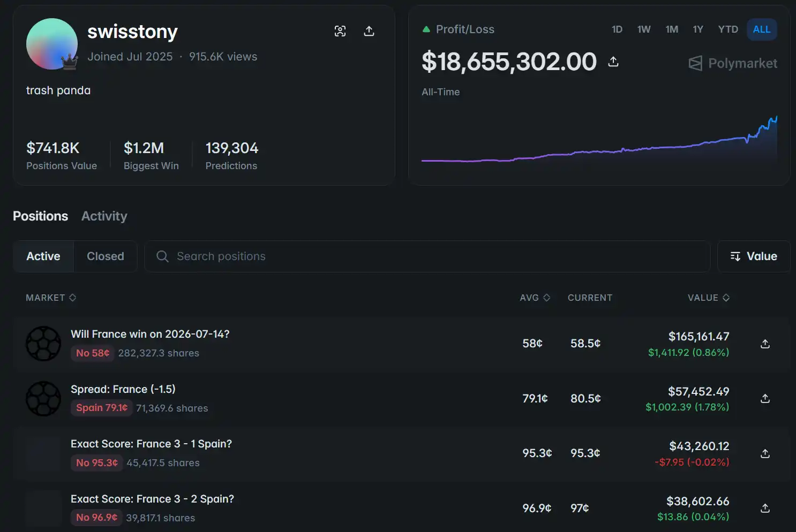This screenshot has height=532, width=796.
Task: Select the 1D profit/loss range
Action: pyautogui.click(x=617, y=29)
